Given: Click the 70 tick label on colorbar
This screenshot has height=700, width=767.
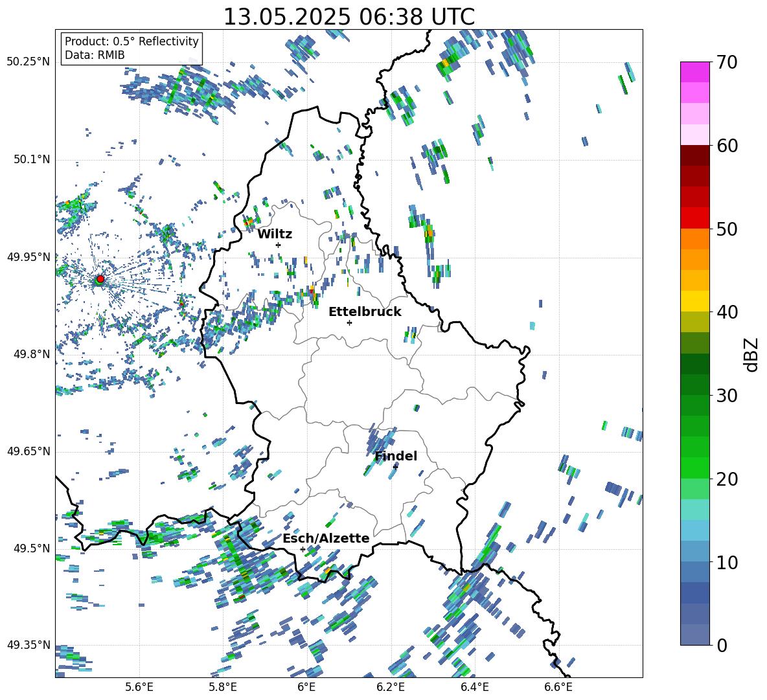Looking at the screenshot, I should (727, 62).
